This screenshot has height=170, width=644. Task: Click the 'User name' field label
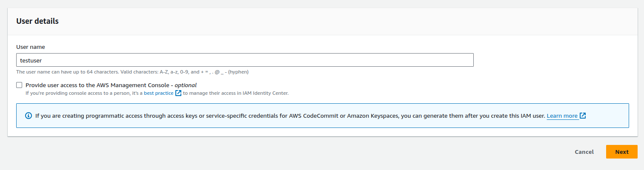(x=31, y=47)
